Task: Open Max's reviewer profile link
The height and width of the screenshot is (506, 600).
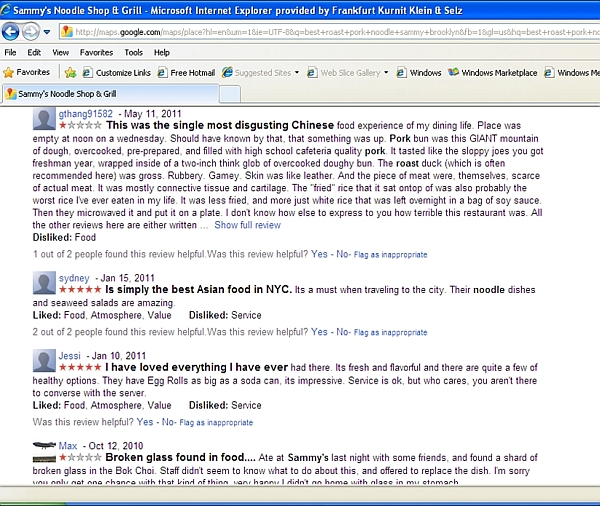Action: (x=68, y=443)
